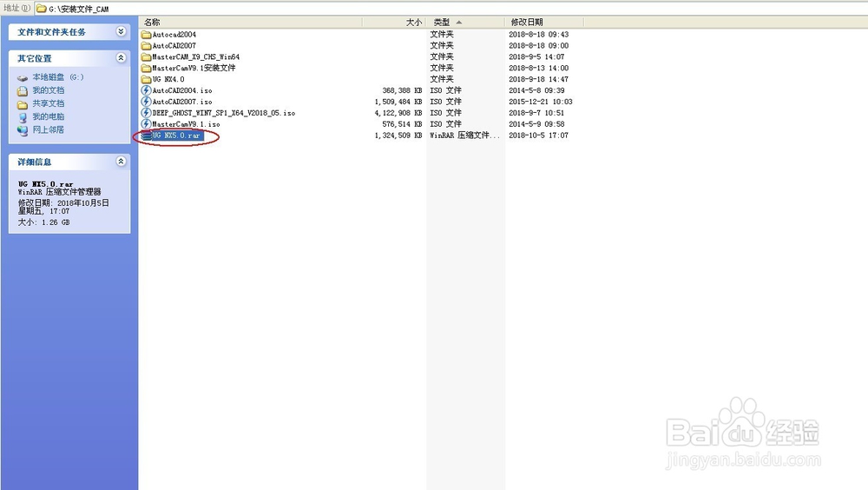Select the MasterCAM_X9_CHS_Win64 folder name
Viewport: 868px width, 490px height.
[x=196, y=56]
